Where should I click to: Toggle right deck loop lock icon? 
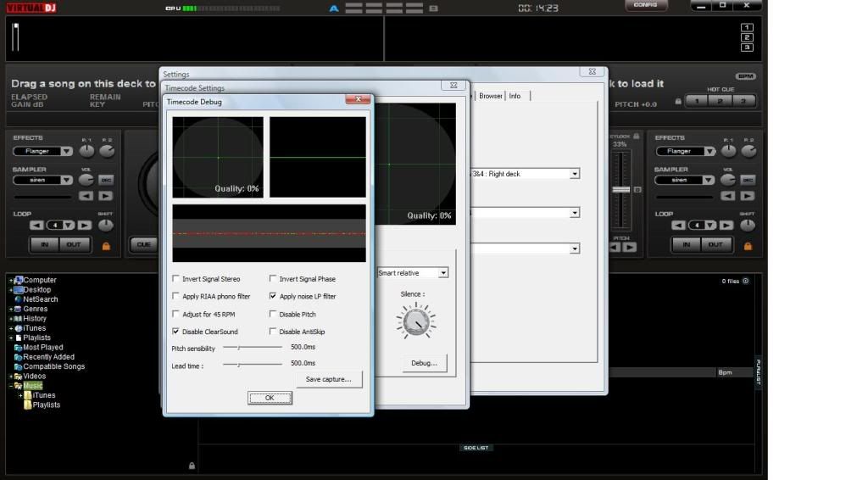pyautogui.click(x=748, y=246)
